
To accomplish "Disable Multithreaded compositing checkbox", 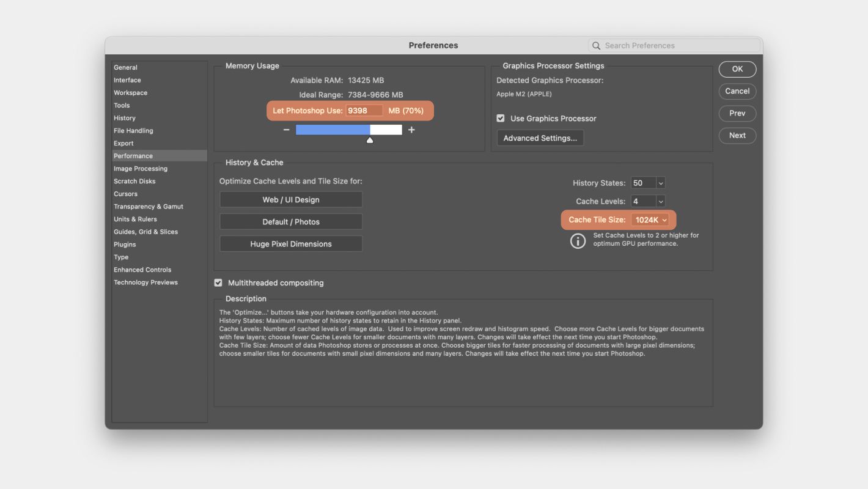I will [x=218, y=283].
